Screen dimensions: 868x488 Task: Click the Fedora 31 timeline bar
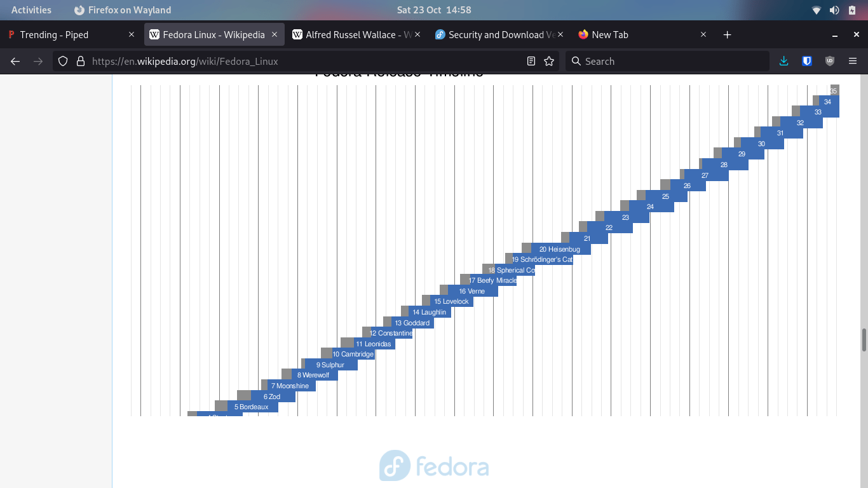pyautogui.click(x=782, y=133)
